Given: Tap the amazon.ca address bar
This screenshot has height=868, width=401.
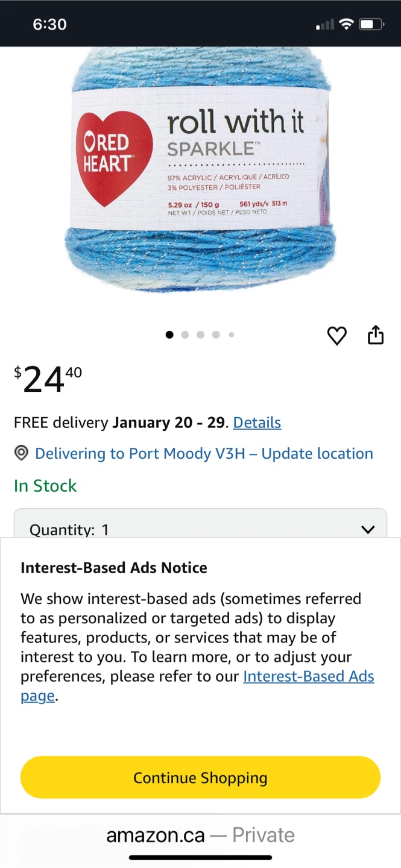Looking at the screenshot, I should click(x=200, y=835).
